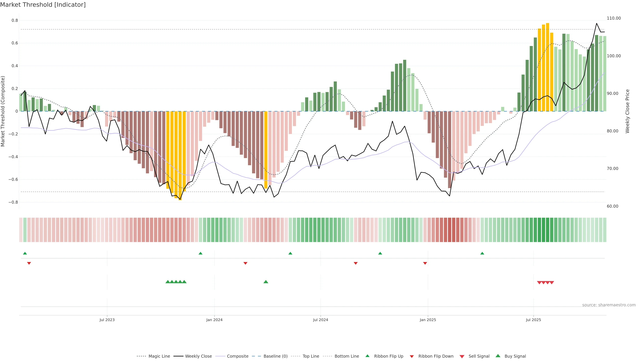Click the Buy Signal legend marker icon

pyautogui.click(x=498, y=356)
